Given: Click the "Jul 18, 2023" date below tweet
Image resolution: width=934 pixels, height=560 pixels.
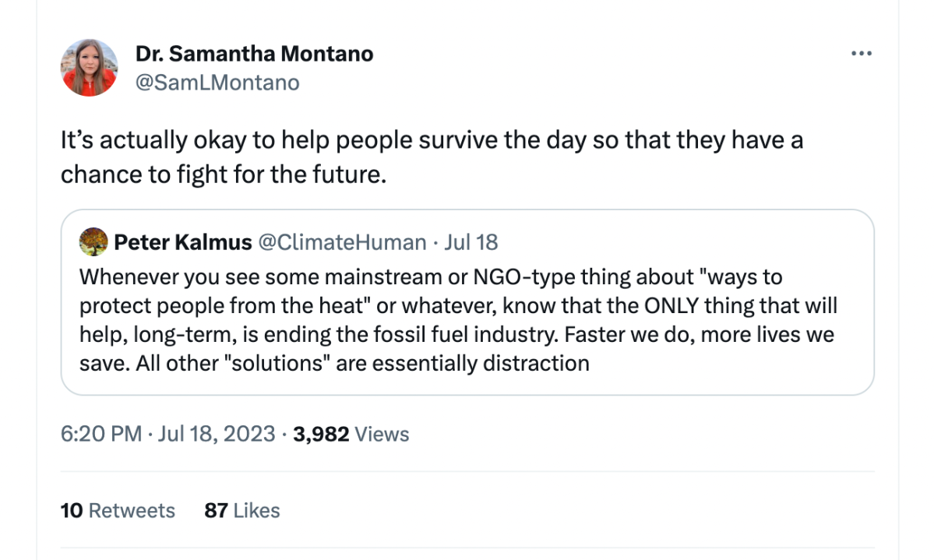Looking at the screenshot, I should pyautogui.click(x=217, y=433).
